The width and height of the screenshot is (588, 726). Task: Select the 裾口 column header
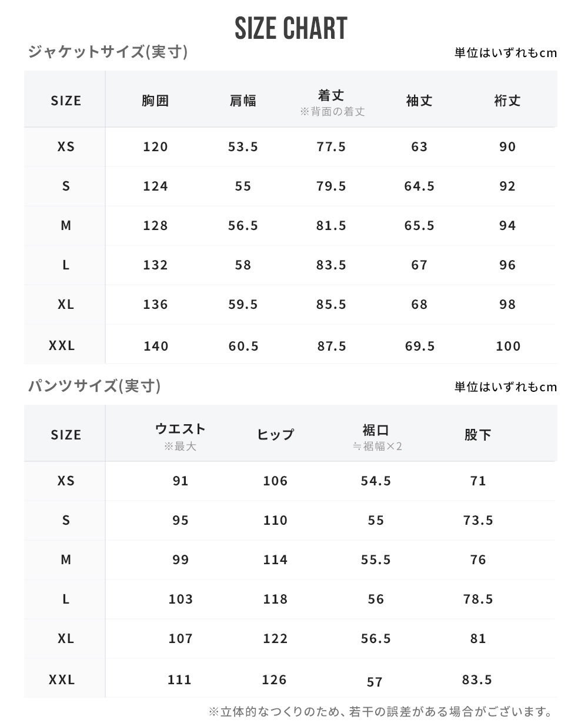[376, 430]
